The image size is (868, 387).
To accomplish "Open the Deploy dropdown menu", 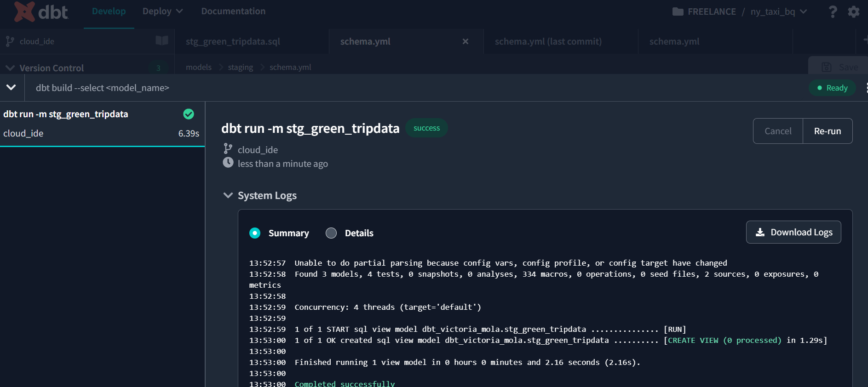I will pos(162,11).
